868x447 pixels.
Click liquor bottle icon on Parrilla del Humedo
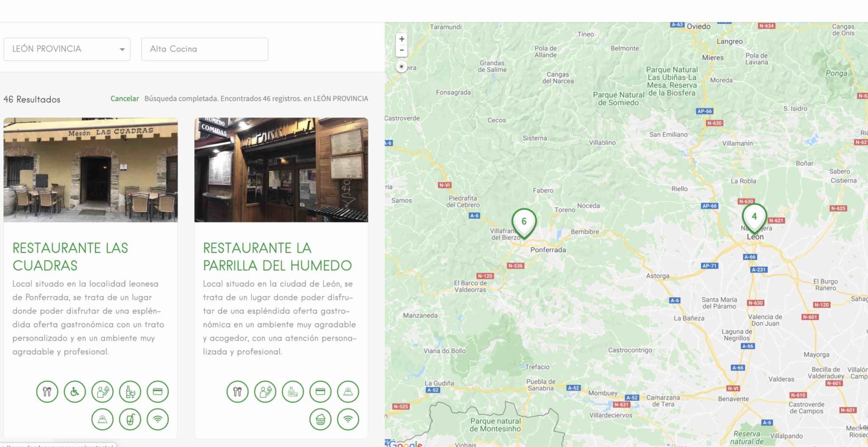point(292,392)
